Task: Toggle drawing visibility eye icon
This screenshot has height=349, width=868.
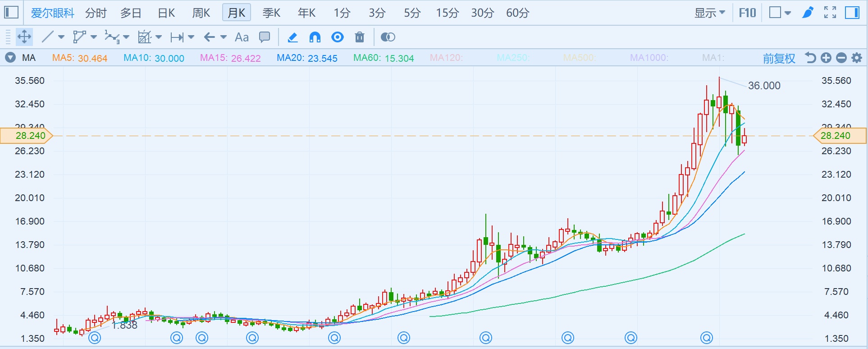Action: coord(338,37)
